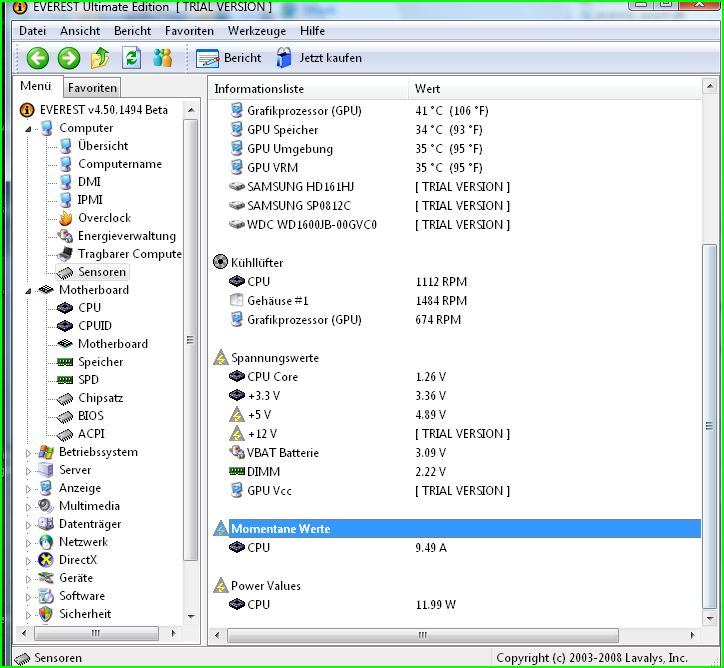Click the SAMSUNG HD161HJ hard drive icon
The height and width of the screenshot is (668, 724).
tap(237, 187)
